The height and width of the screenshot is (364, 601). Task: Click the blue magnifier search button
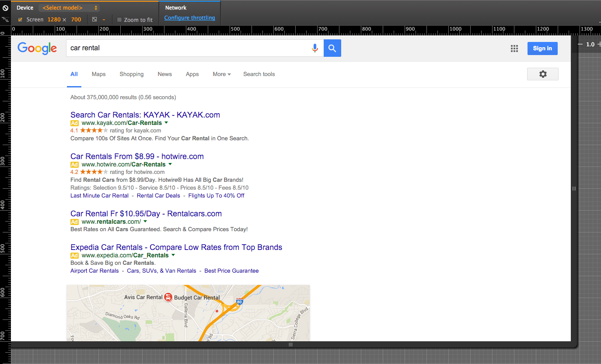point(332,48)
